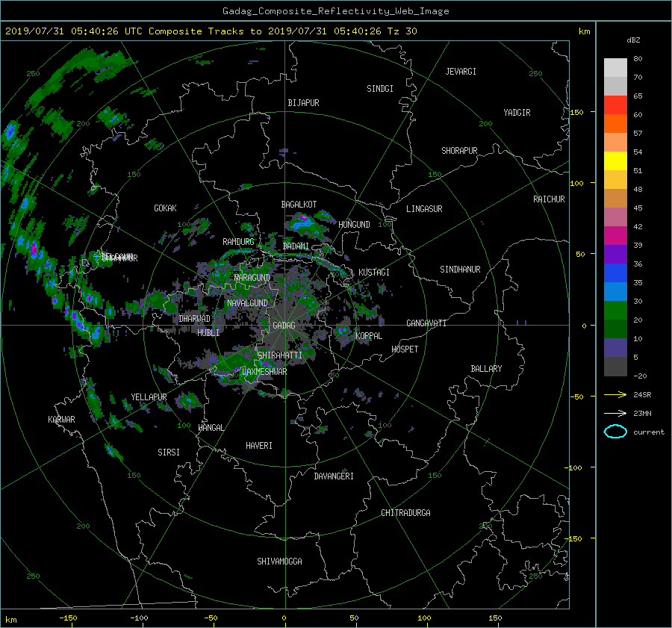672x628 pixels.
Task: Click the white 23MN track arrow in legend
Action: coord(615,413)
